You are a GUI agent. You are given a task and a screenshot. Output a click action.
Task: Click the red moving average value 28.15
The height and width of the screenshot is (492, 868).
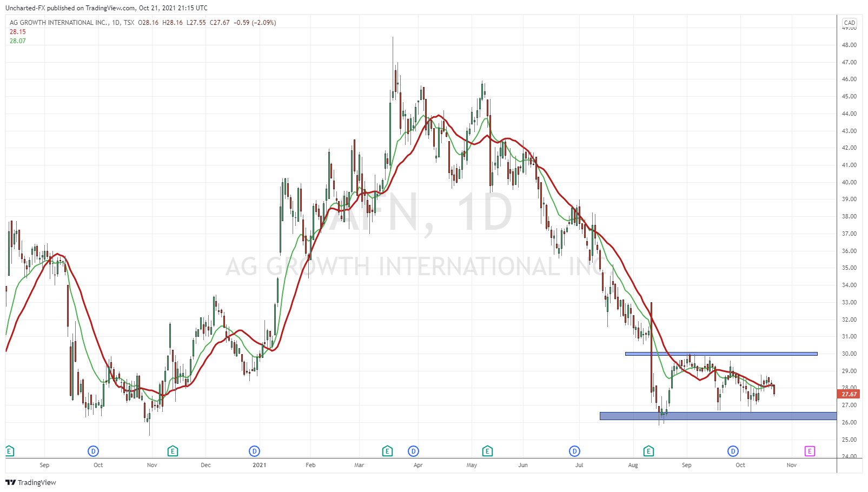pos(18,32)
